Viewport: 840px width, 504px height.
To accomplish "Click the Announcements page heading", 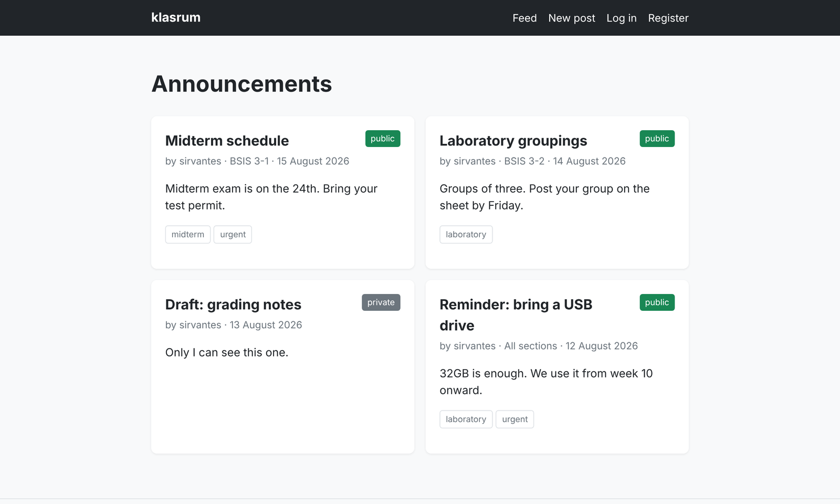I will (241, 84).
